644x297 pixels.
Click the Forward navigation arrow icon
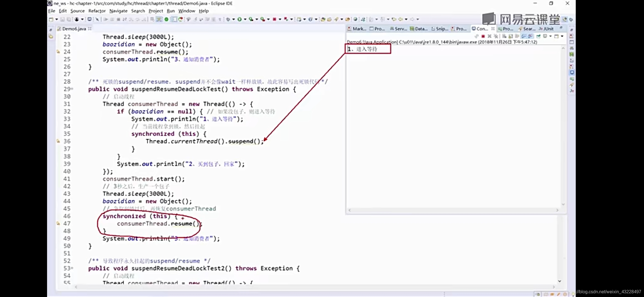pyautogui.click(x=412, y=19)
